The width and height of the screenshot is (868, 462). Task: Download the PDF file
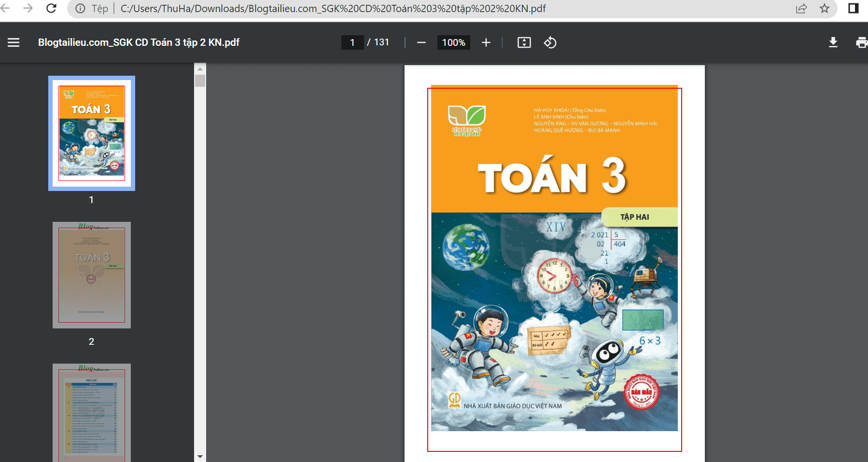[x=833, y=42]
